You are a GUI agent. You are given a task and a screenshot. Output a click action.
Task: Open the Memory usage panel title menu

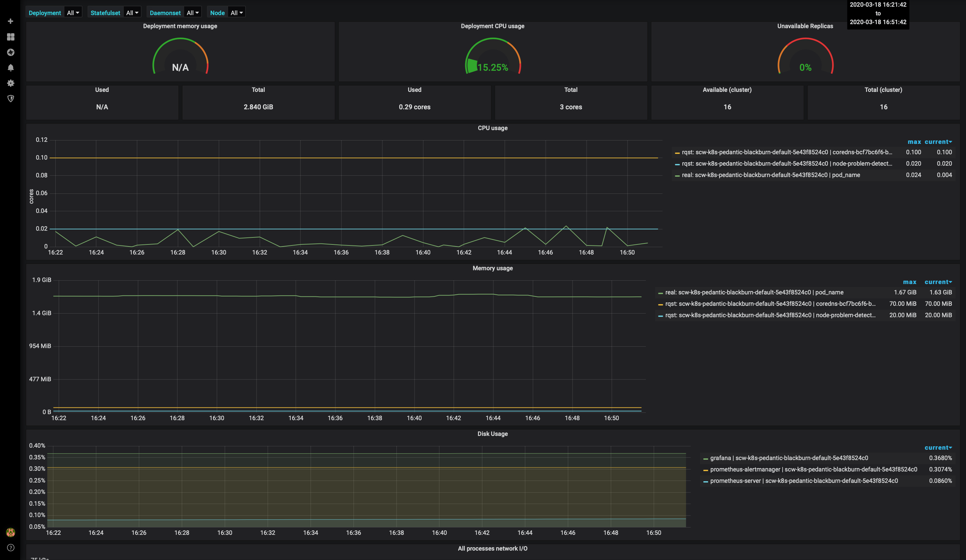493,268
